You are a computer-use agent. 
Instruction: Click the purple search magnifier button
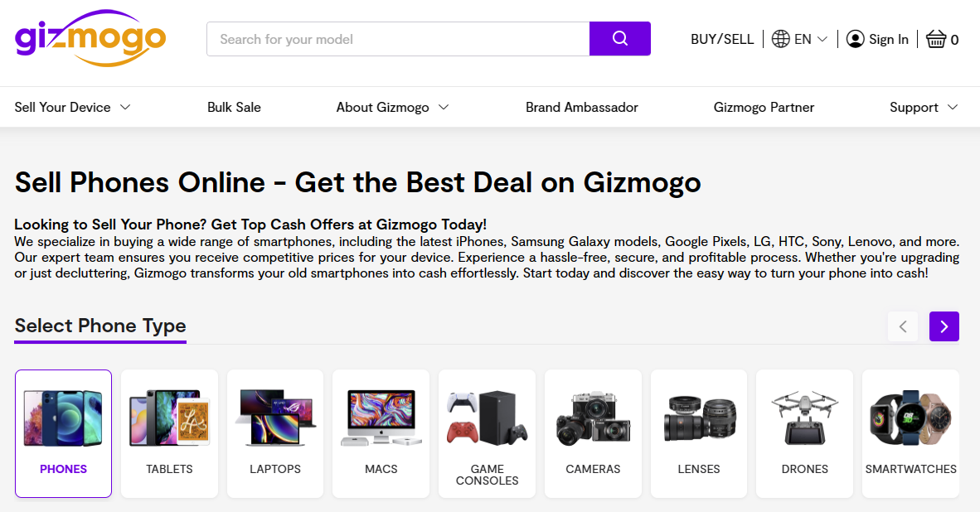(x=619, y=39)
